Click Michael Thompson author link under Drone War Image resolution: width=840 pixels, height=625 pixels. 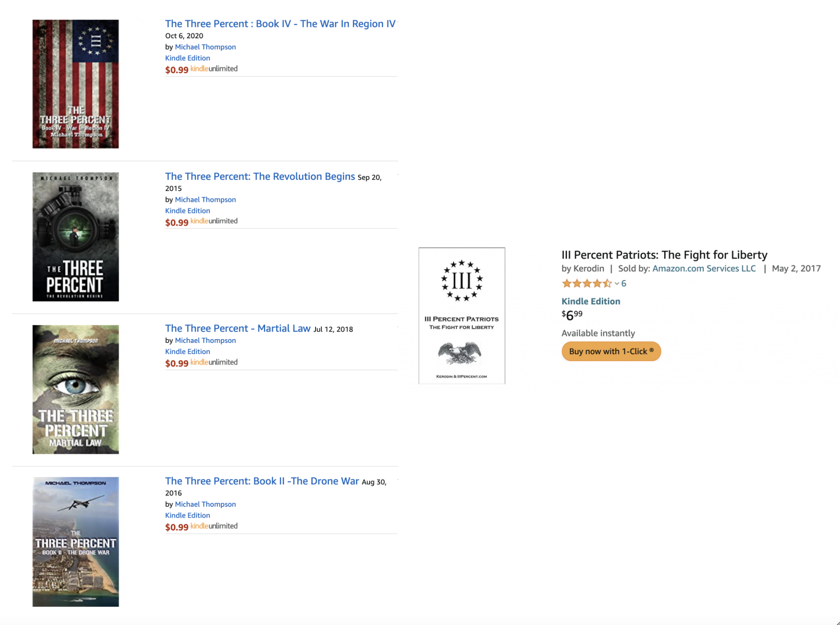205,504
